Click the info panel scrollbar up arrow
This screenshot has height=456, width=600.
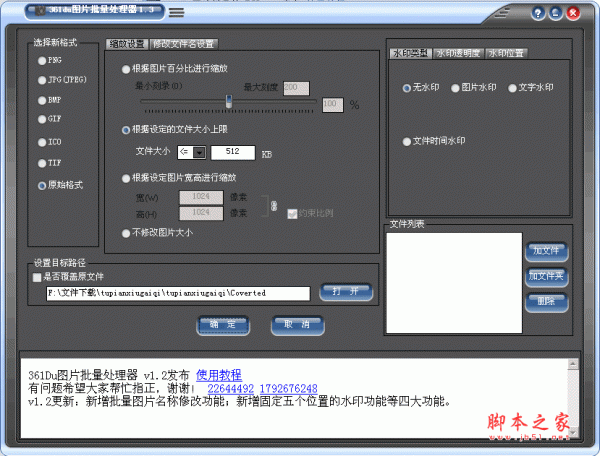point(573,364)
